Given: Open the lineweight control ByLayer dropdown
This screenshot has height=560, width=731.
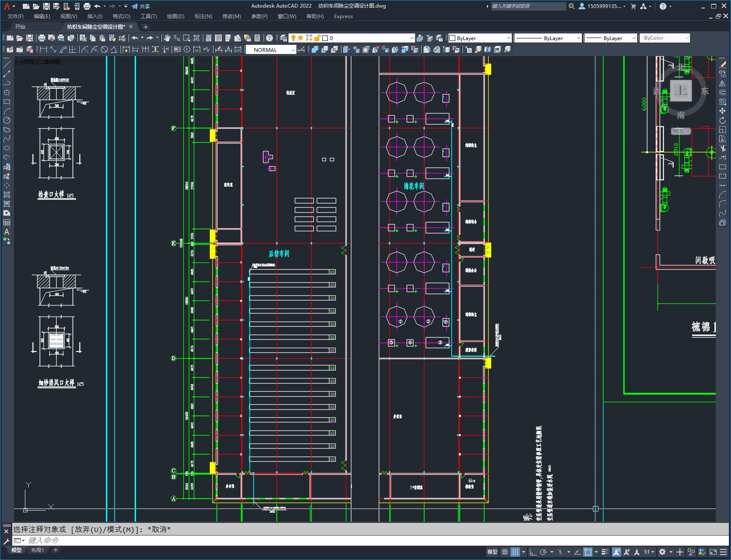Looking at the screenshot, I should point(611,38).
